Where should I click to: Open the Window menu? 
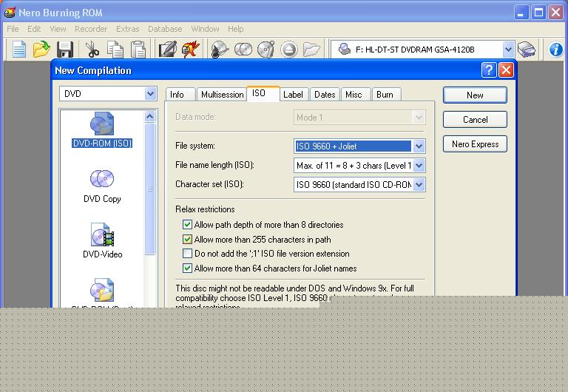coord(205,29)
